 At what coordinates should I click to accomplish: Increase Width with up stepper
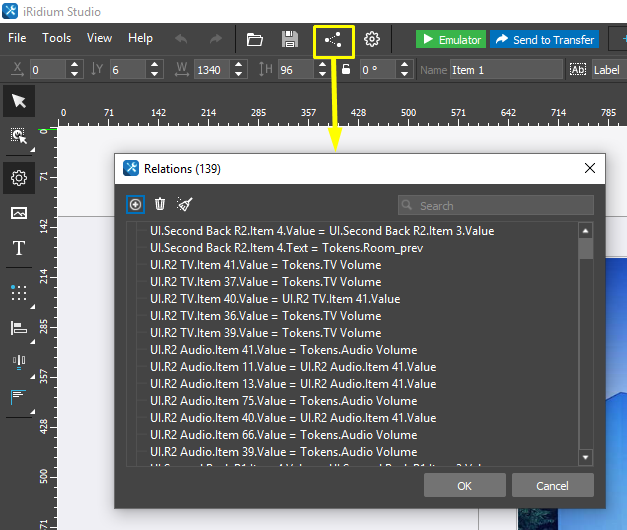pyautogui.click(x=239, y=65)
